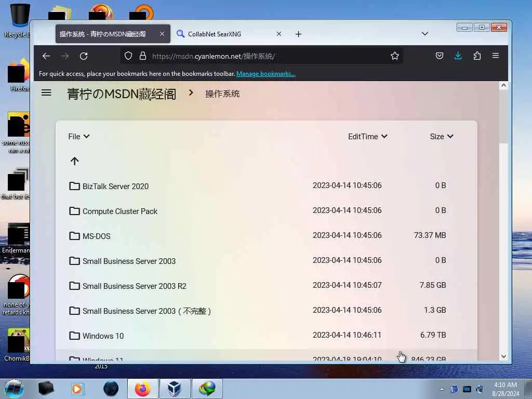List all tabs with the chevron
This screenshot has height=399, width=532.
tap(425, 34)
